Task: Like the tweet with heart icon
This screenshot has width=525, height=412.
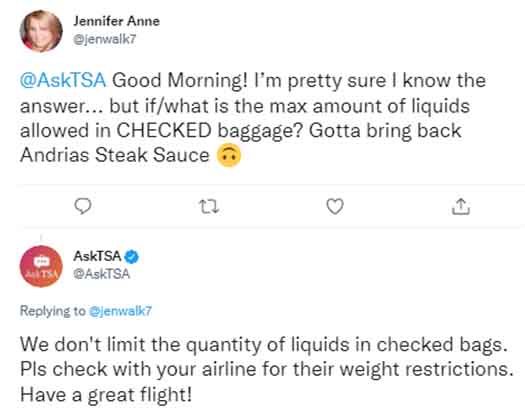Action: [335, 206]
